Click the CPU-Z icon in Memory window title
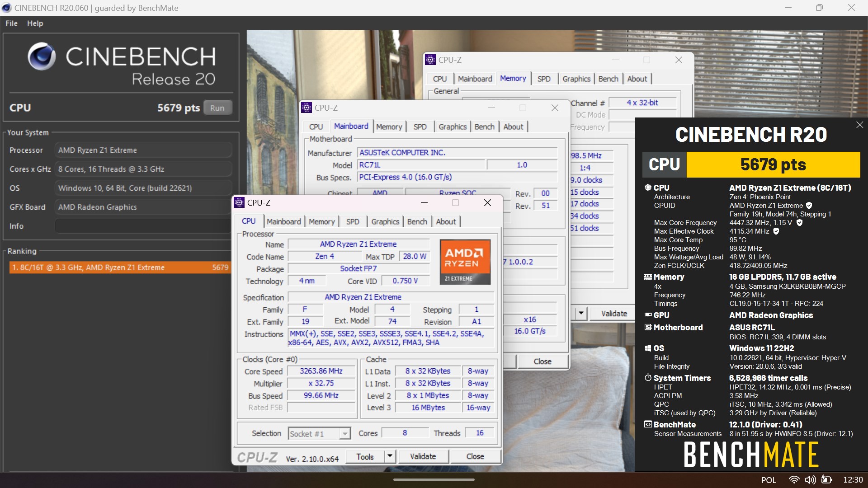Viewport: 868px width, 488px height. tap(430, 60)
